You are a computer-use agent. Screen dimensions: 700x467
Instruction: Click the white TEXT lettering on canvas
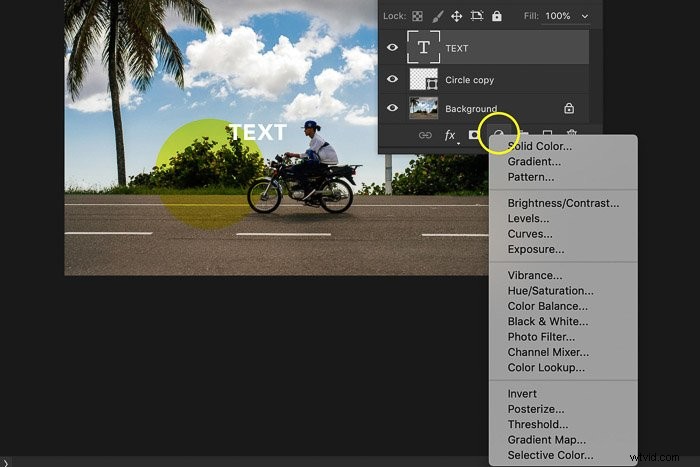coord(257,132)
